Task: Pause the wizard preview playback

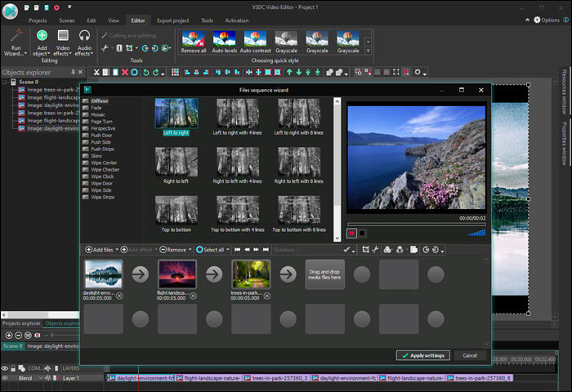Action: (352, 233)
